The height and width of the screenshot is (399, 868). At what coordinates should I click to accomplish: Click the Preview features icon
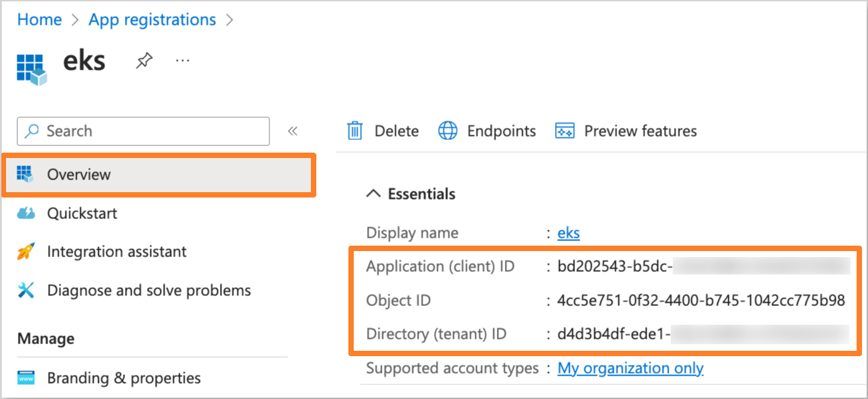click(x=565, y=131)
